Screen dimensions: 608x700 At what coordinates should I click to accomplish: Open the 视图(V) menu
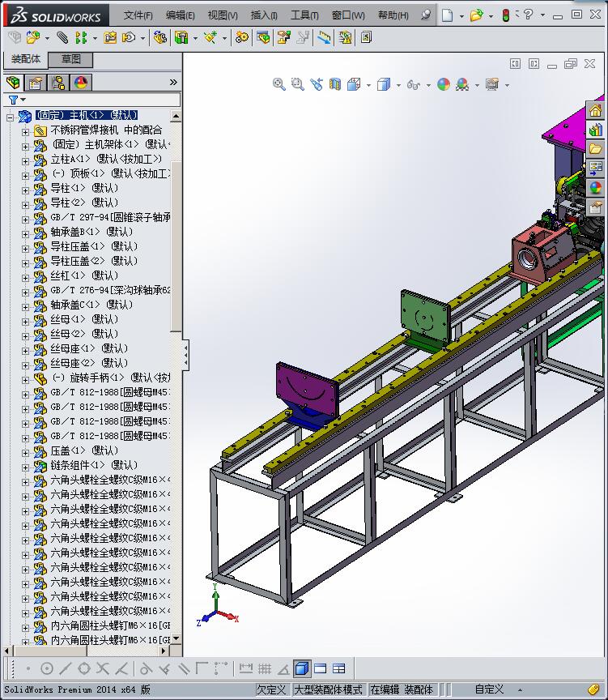pyautogui.click(x=223, y=15)
